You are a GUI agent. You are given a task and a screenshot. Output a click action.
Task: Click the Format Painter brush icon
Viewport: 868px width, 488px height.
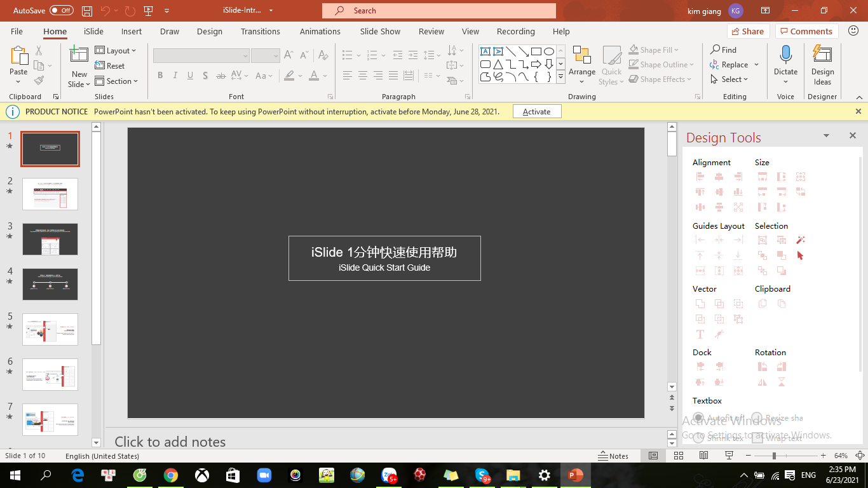coord(39,81)
